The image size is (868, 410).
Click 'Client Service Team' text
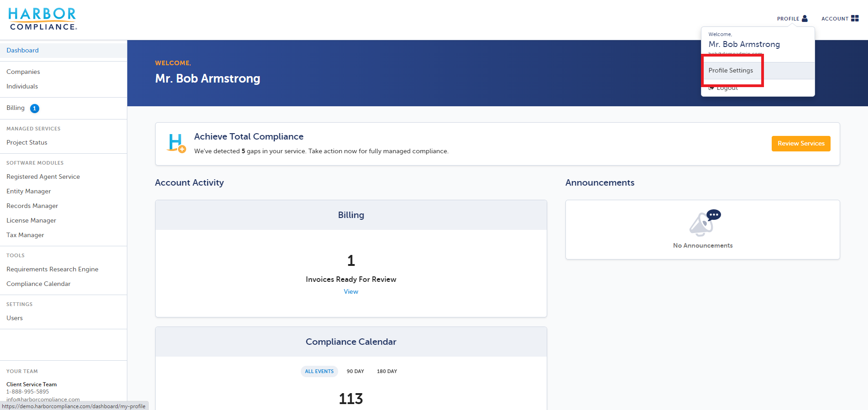[x=31, y=384]
